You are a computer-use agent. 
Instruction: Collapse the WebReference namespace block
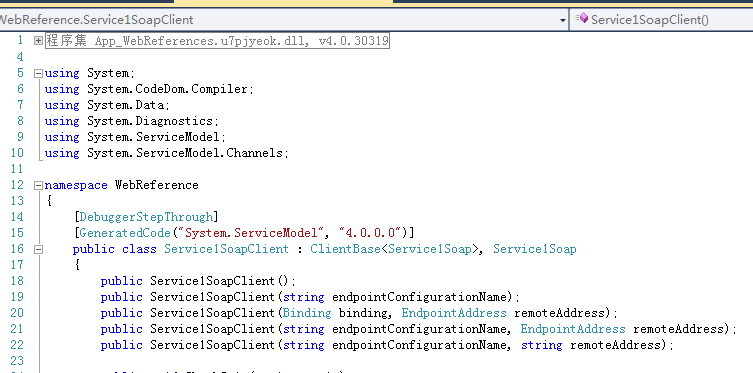pos(38,185)
